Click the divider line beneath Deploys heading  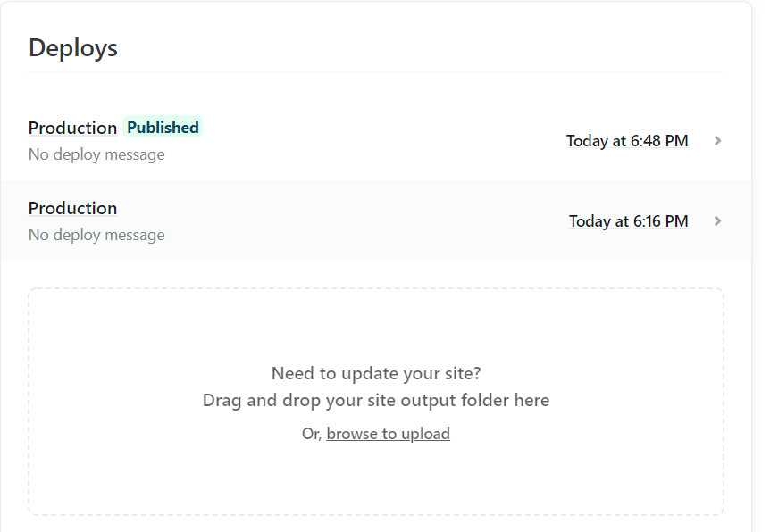point(376,72)
